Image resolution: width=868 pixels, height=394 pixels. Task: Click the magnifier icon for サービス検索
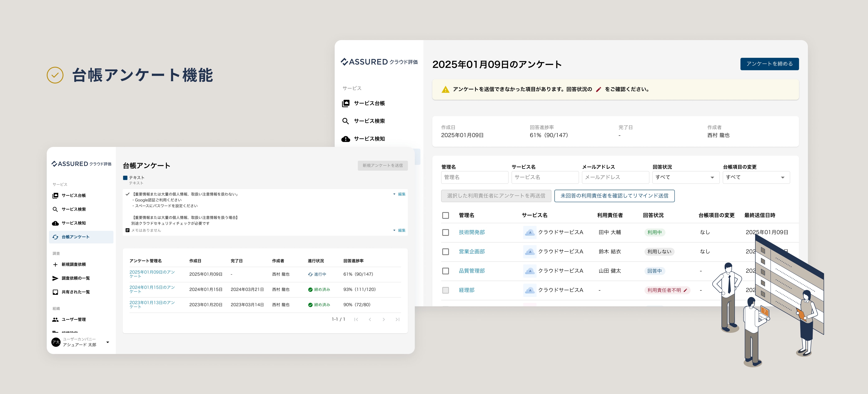click(x=345, y=121)
